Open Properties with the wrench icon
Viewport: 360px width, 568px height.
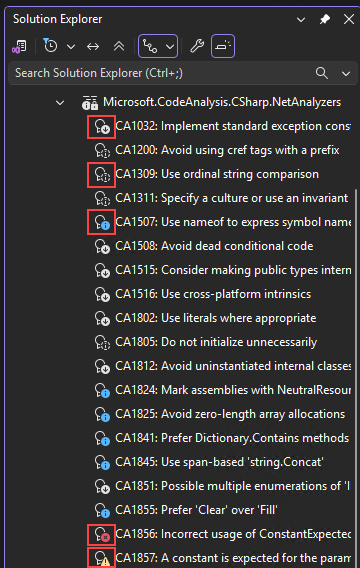(x=197, y=46)
